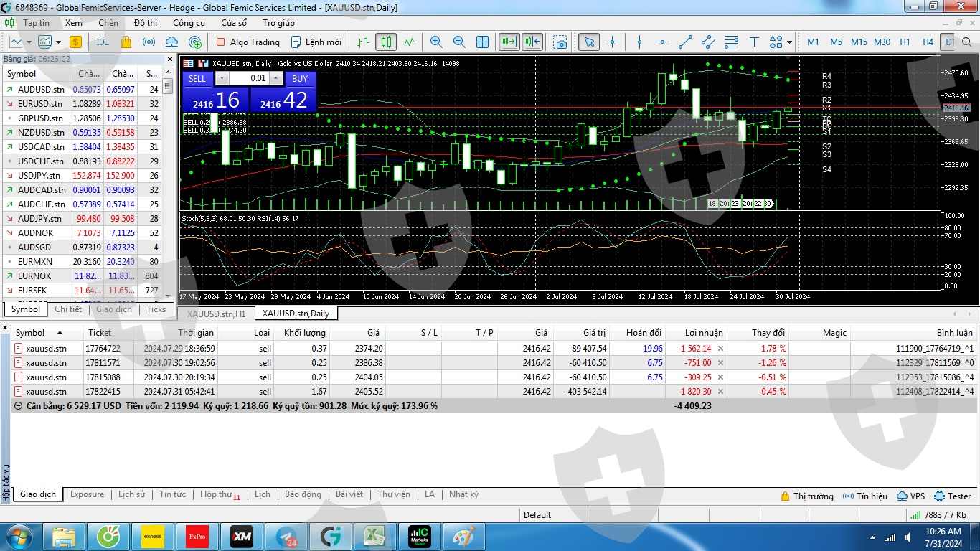Toggle Algo Trading on
The width and height of the screenshot is (980, 551).
coord(248,42)
